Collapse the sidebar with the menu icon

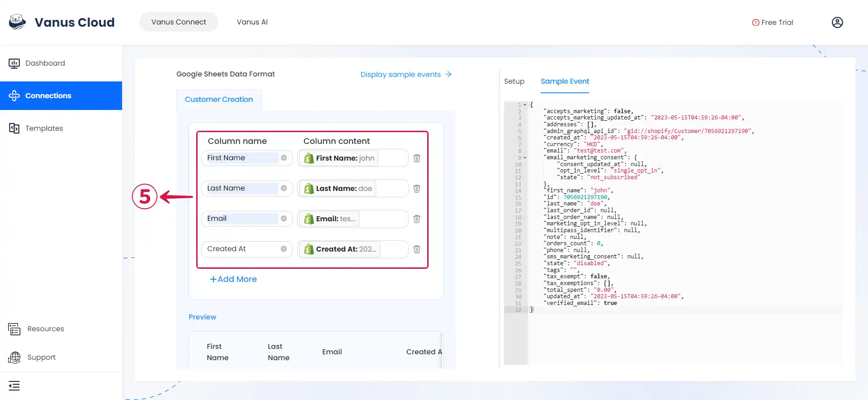14,386
